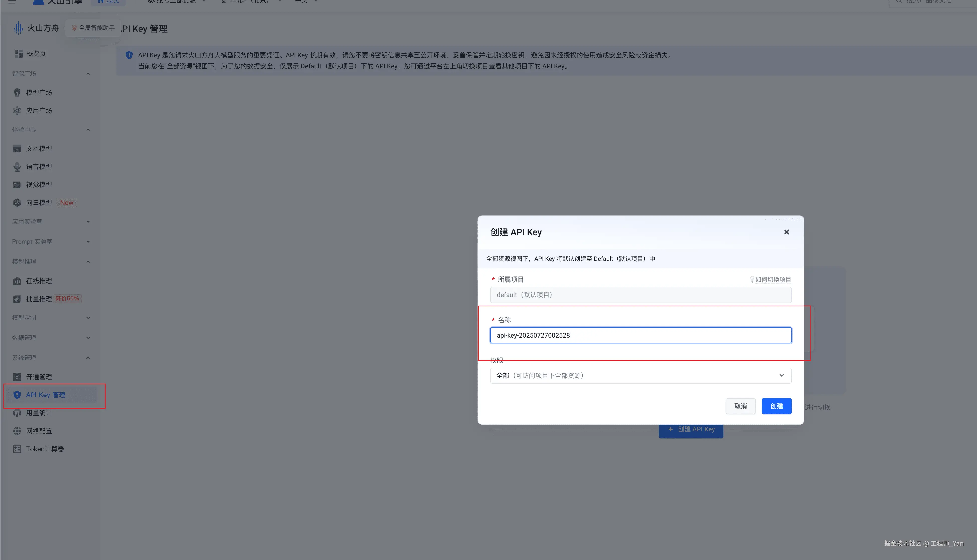Open the 语音模型 section
Screen dimensions: 977x560
[x=39, y=167]
